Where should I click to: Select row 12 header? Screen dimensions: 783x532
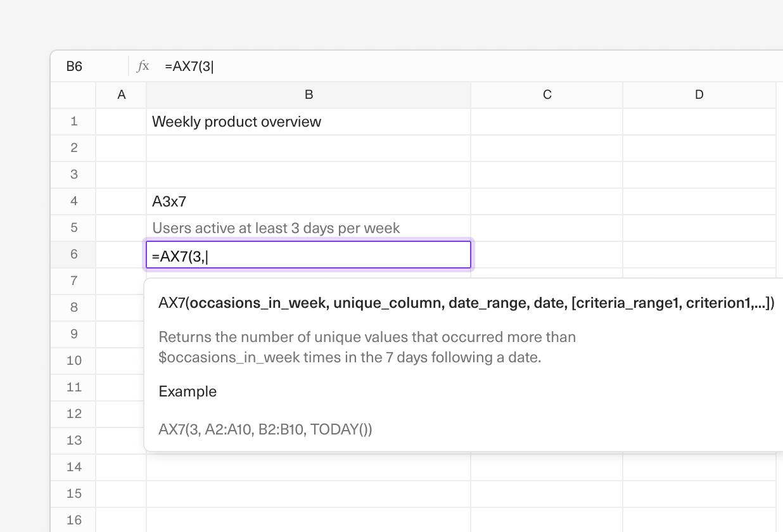74,414
